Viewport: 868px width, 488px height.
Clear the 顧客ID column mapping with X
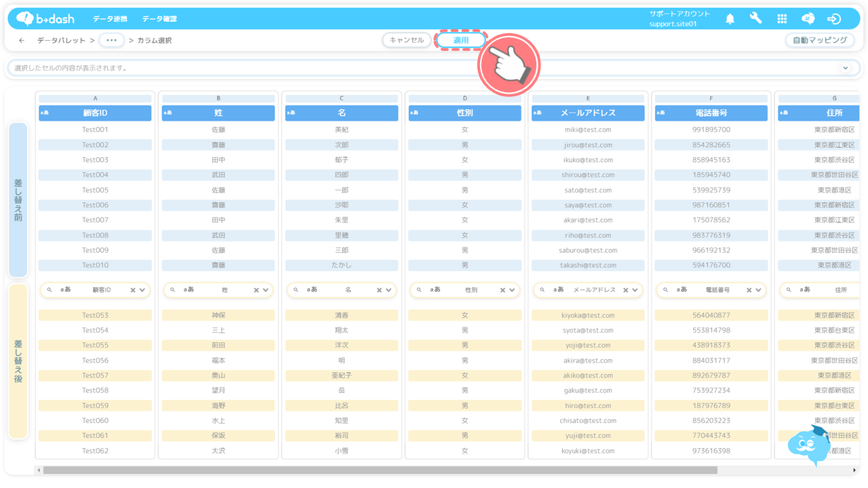click(133, 290)
